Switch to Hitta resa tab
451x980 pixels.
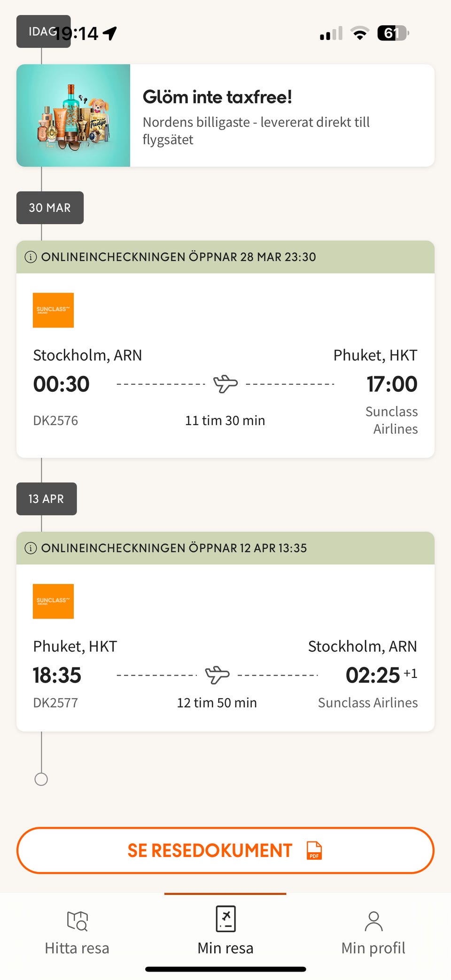point(77,948)
